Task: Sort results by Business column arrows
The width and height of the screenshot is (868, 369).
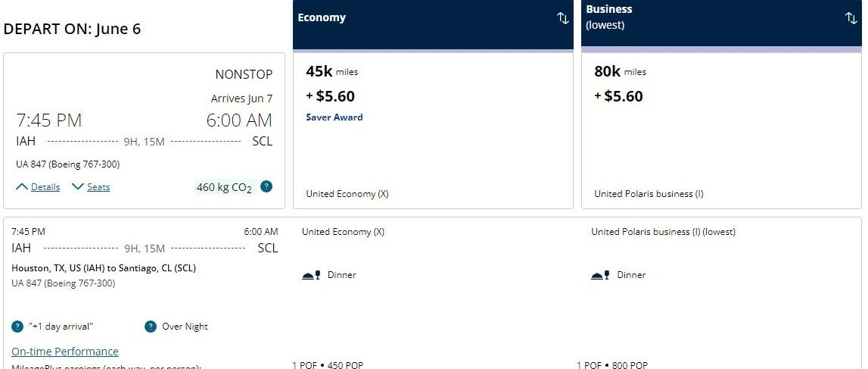Action: (x=851, y=18)
